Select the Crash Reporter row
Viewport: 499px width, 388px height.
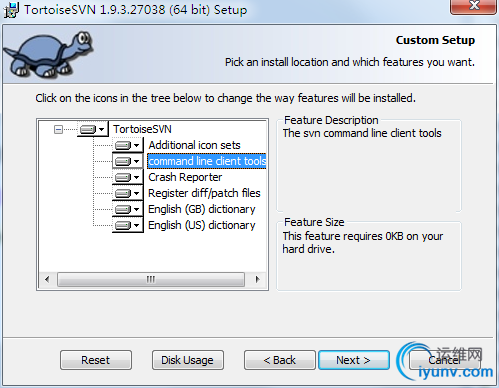click(185, 177)
